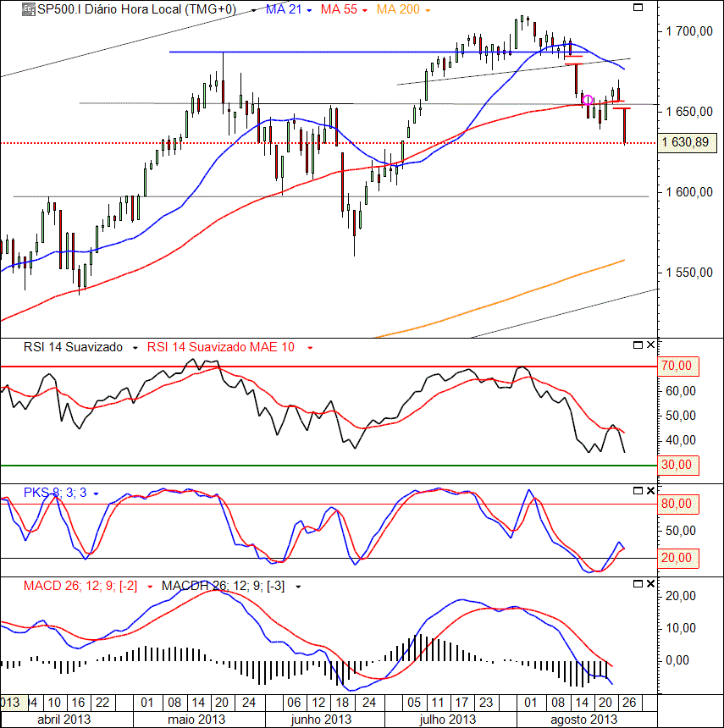Close the RSI indicator panel

tap(650, 345)
